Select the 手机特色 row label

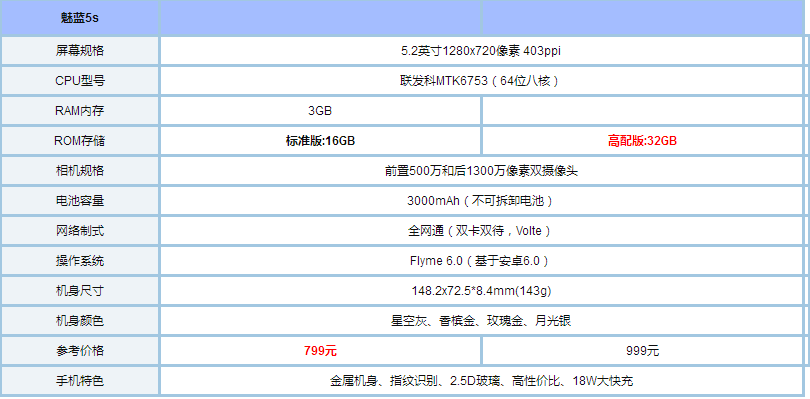(x=80, y=381)
